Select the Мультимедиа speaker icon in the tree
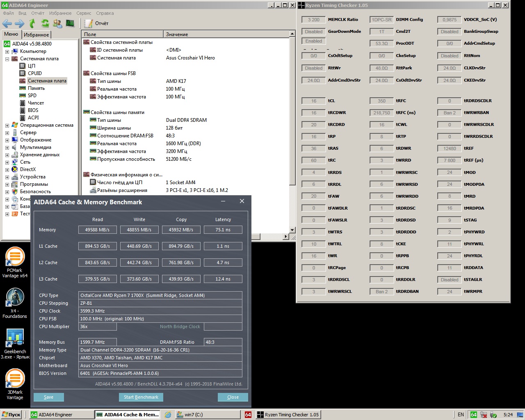Image resolution: width=525 pixels, height=420 pixels. tap(15, 147)
